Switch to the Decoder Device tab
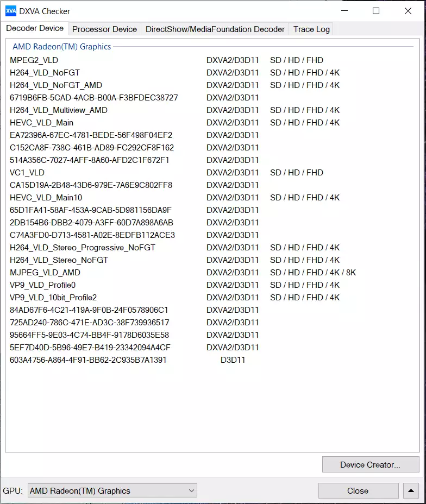This screenshot has height=504, width=426. pyautogui.click(x=35, y=29)
